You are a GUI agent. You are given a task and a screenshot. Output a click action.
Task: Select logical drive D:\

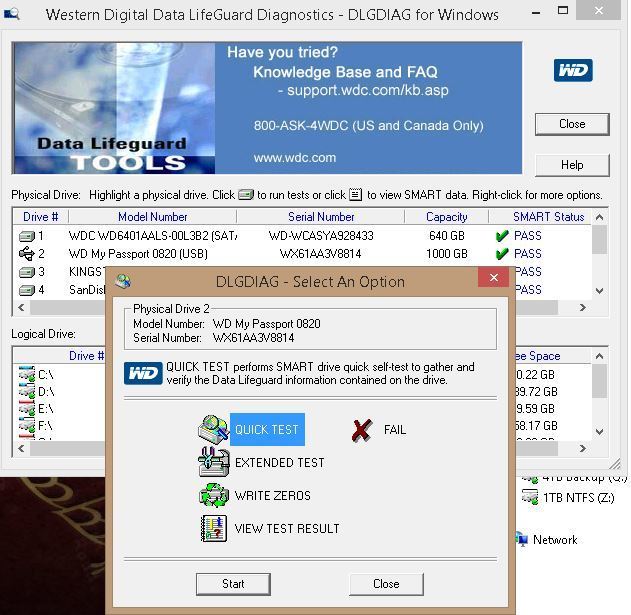click(x=37, y=392)
